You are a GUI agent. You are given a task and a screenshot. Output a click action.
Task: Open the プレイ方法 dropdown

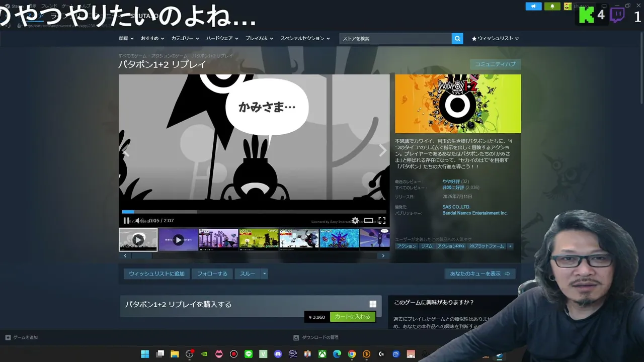pos(259,39)
